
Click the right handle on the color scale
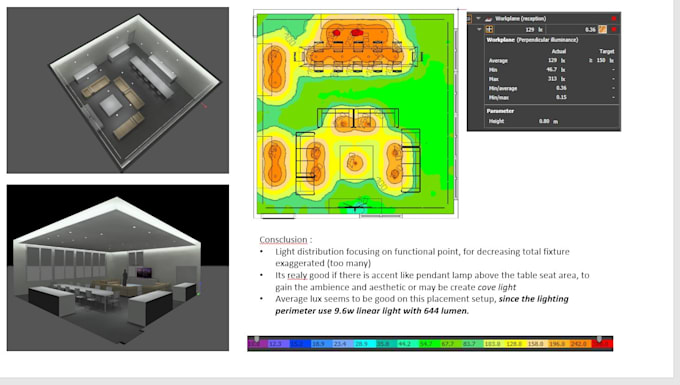click(x=599, y=339)
